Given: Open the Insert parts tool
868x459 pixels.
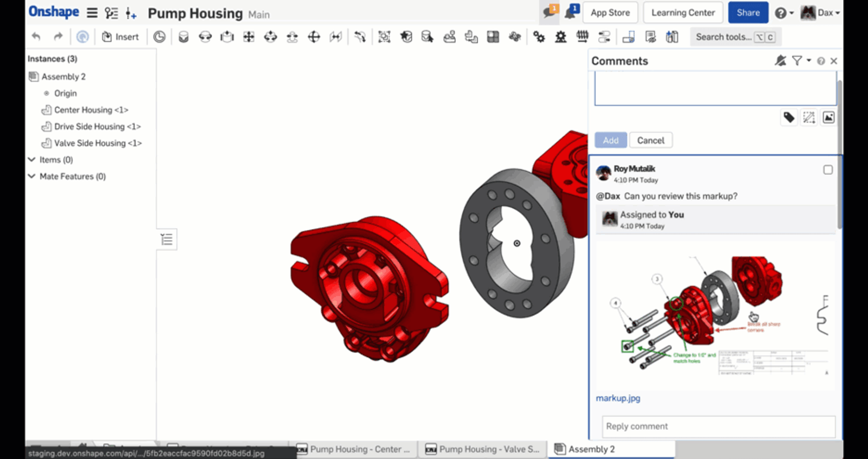Looking at the screenshot, I should point(120,37).
